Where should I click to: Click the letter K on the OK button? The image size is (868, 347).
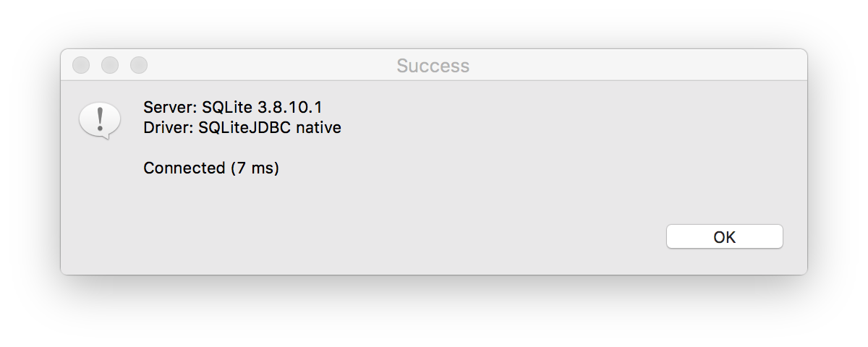click(x=731, y=236)
